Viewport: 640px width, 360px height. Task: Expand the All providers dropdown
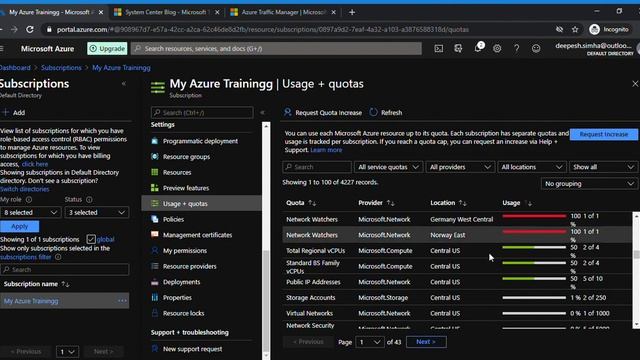point(460,167)
